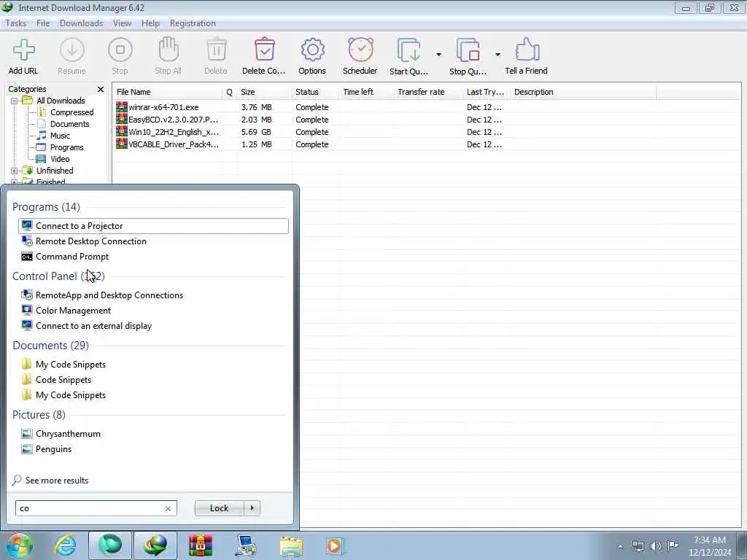
Task: Open RemoteApp and Desktop Connections result
Action: click(x=153, y=295)
